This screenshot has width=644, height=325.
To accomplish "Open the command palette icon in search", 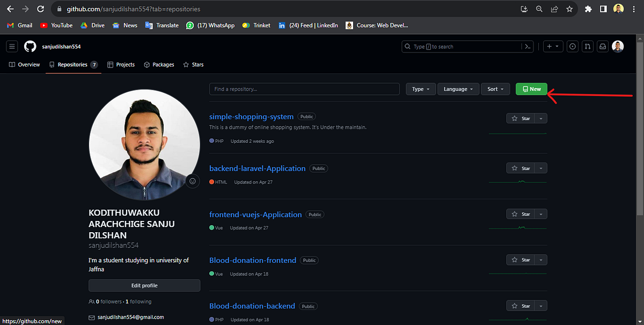I will click(x=527, y=46).
